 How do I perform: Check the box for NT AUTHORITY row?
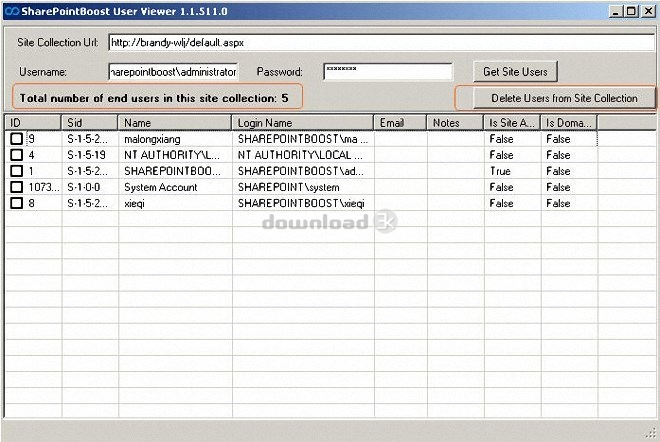click(x=16, y=155)
